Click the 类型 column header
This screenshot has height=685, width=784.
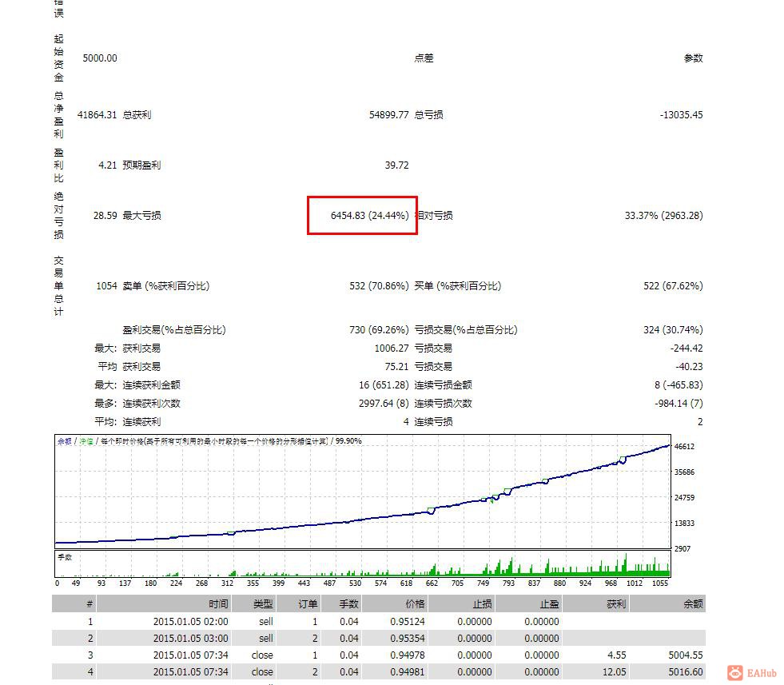click(x=261, y=603)
